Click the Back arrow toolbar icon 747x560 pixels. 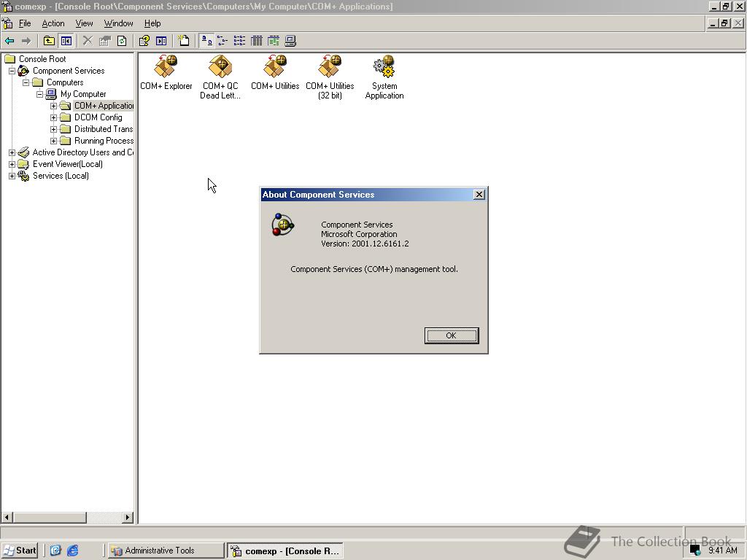coord(9,41)
